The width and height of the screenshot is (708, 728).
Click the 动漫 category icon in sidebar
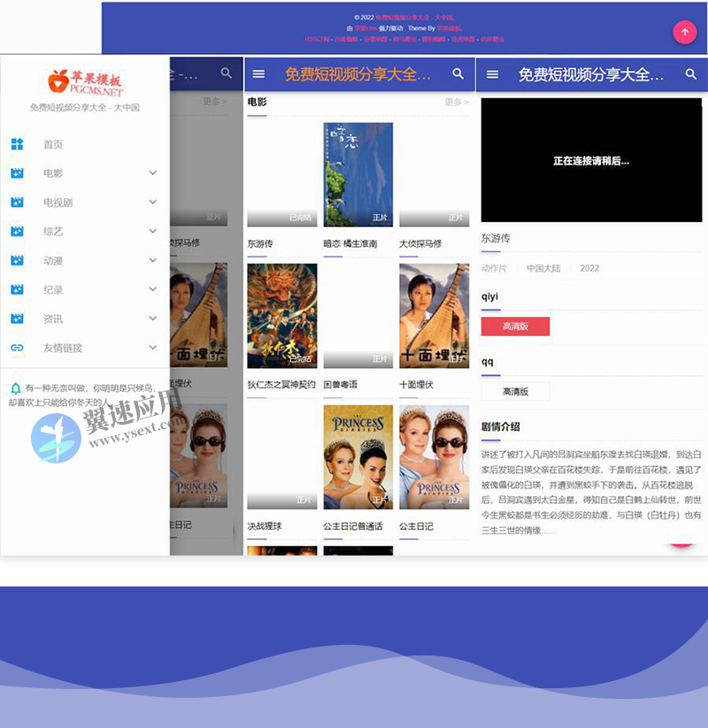18,260
